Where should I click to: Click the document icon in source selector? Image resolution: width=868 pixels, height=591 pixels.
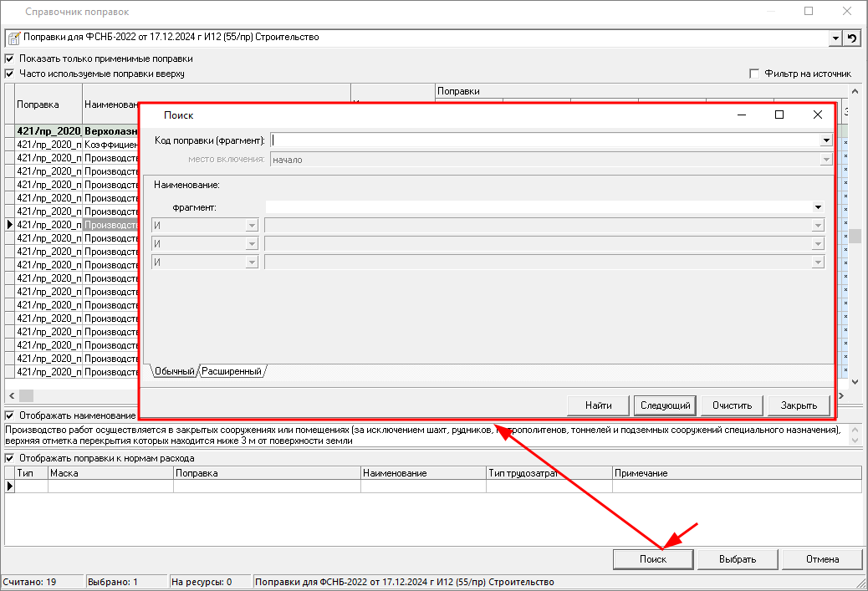coord(13,38)
